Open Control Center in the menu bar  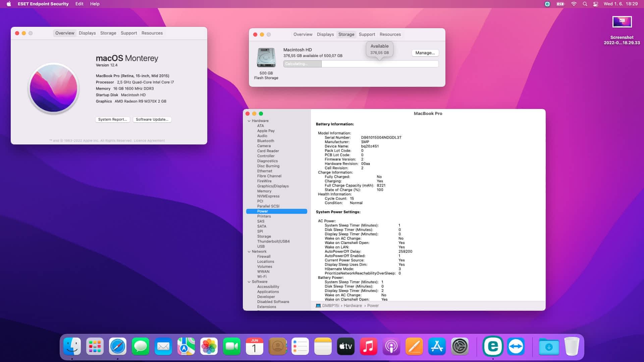click(x=596, y=4)
